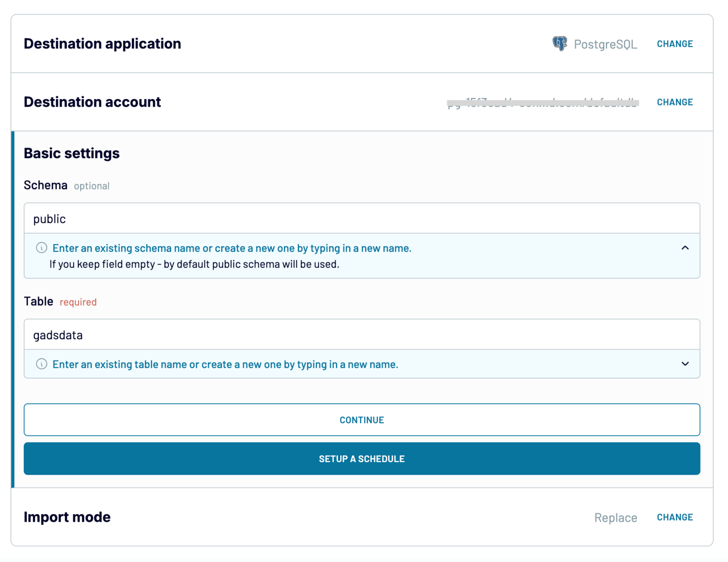
Task: Collapse the schema help message using the chevron
Action: pos(684,247)
